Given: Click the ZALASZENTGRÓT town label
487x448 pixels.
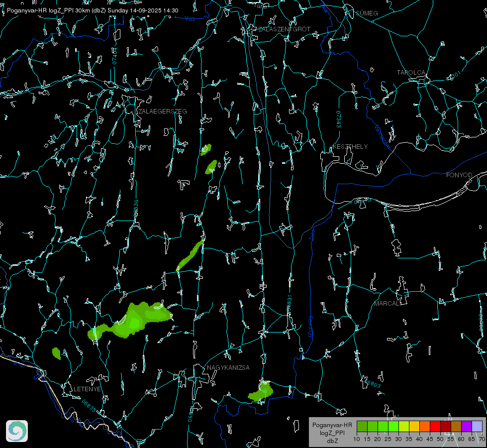Looking at the screenshot, I should [284, 29].
